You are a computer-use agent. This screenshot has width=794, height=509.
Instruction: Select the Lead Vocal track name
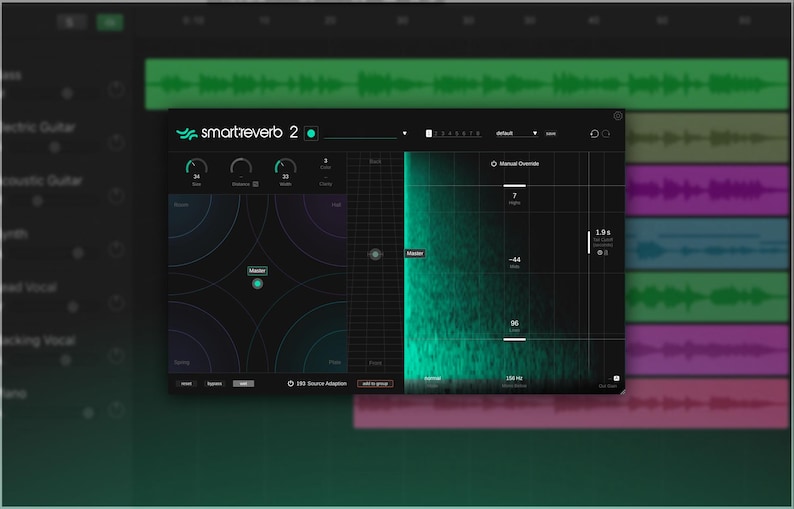click(29, 287)
